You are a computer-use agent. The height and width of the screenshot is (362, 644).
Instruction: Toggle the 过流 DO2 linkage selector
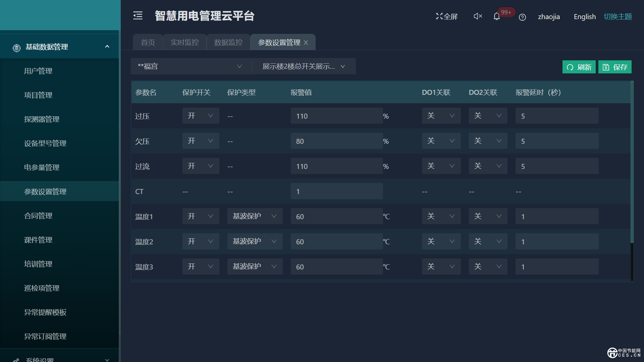(488, 166)
